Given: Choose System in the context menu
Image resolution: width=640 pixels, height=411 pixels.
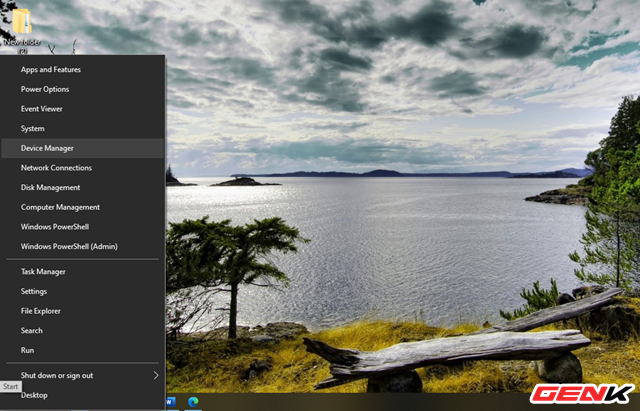Looking at the screenshot, I should (33, 128).
